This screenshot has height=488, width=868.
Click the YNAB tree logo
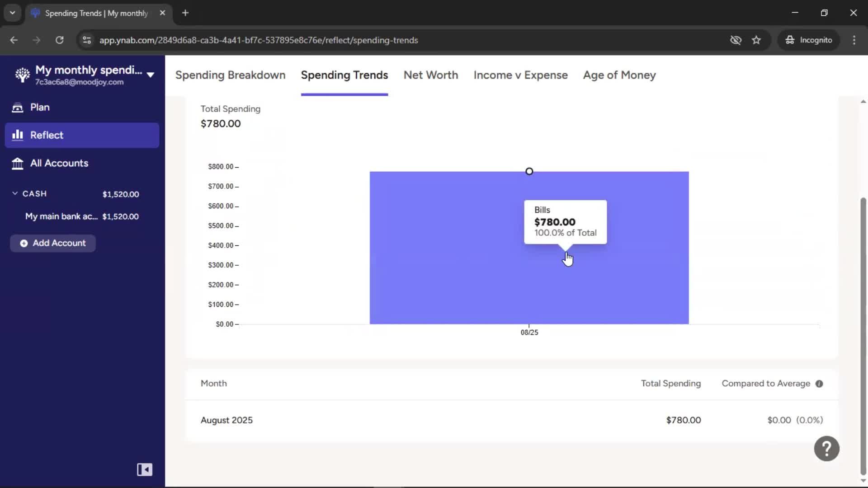coord(22,75)
